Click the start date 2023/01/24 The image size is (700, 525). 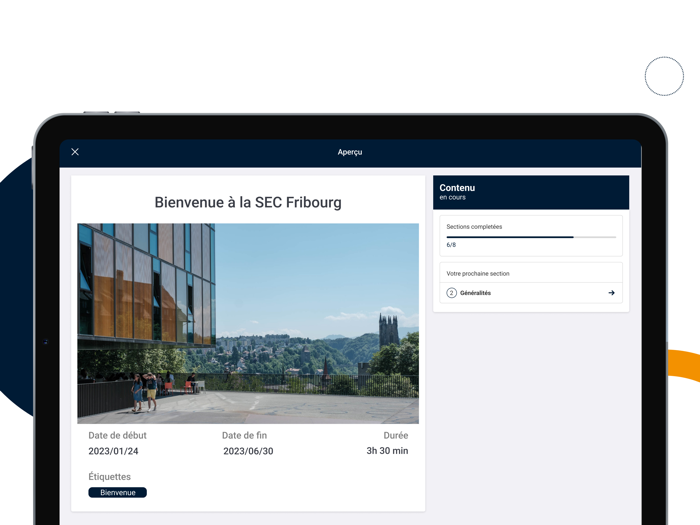(113, 451)
